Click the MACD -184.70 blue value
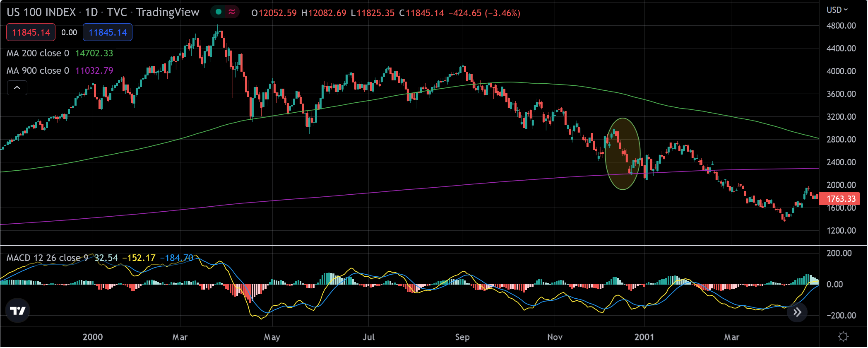The height and width of the screenshot is (348, 868). [176, 258]
